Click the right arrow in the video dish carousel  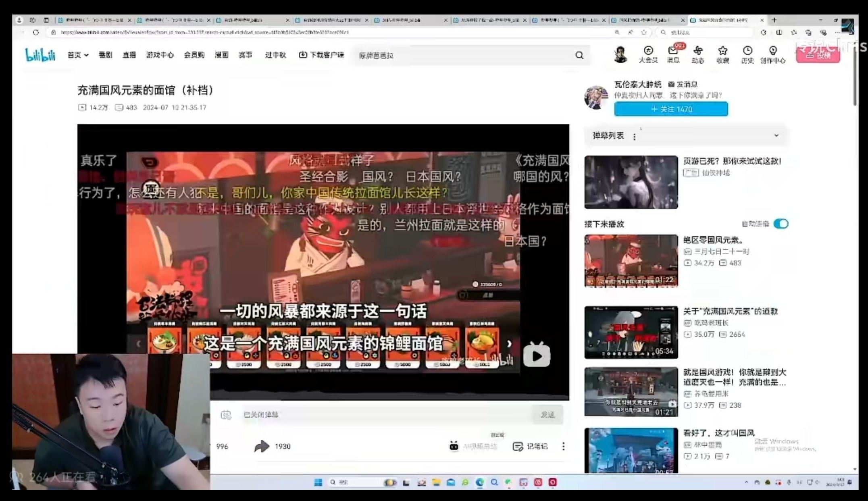click(509, 343)
